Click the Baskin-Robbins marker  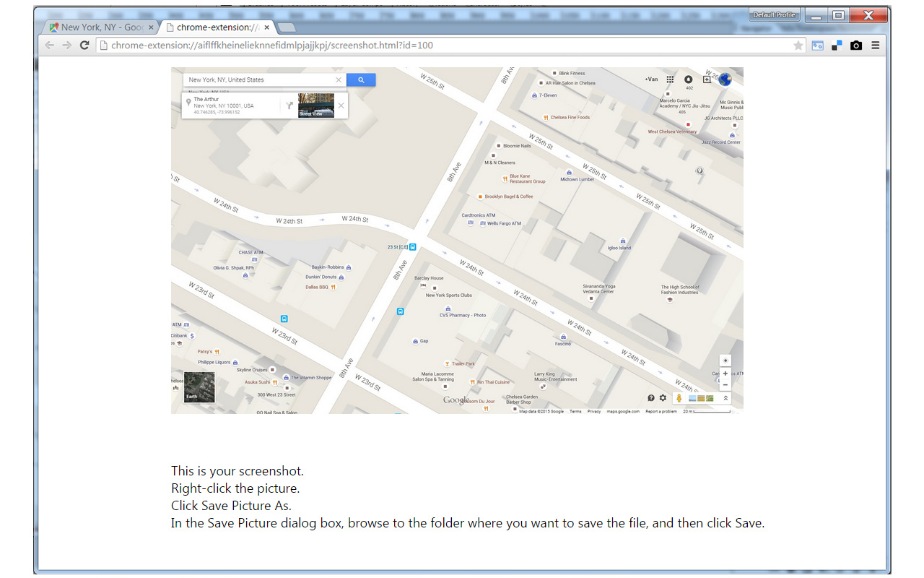[x=349, y=267]
